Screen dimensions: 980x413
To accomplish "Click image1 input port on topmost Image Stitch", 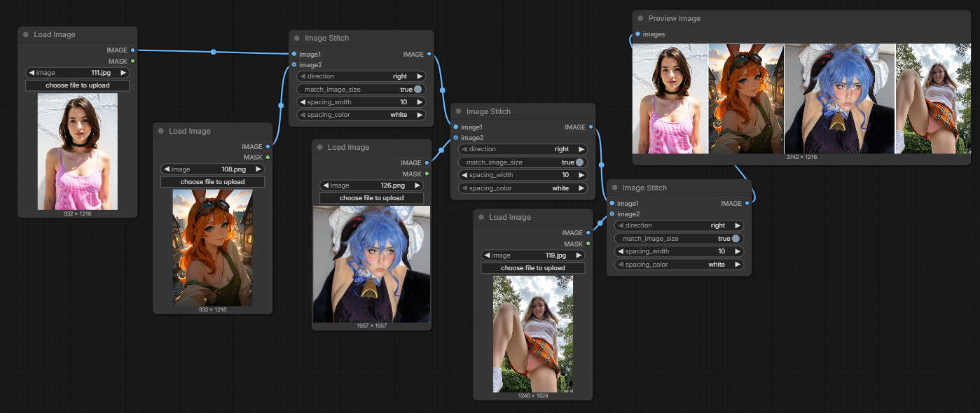I will [294, 54].
